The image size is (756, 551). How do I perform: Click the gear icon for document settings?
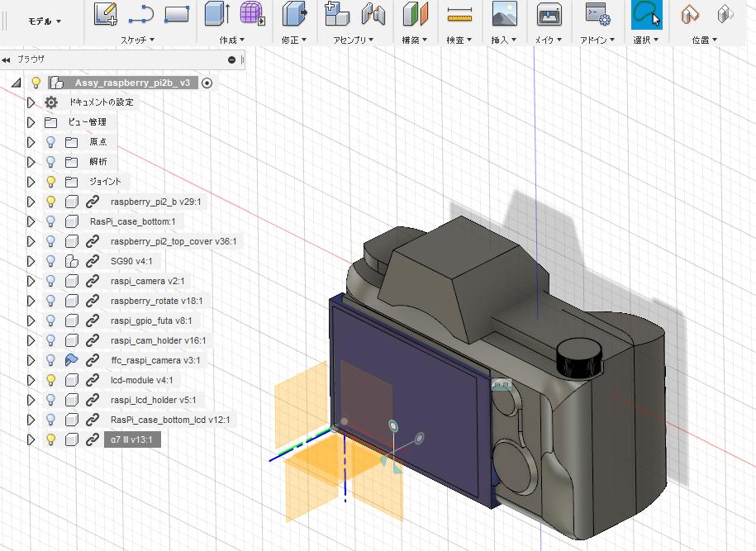pyautogui.click(x=50, y=102)
